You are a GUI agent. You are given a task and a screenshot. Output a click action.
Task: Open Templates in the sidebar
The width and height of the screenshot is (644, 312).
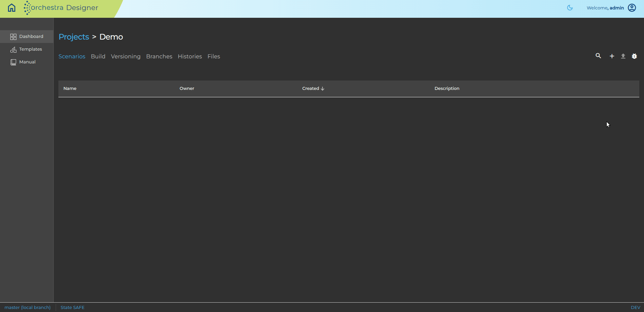pyautogui.click(x=27, y=49)
